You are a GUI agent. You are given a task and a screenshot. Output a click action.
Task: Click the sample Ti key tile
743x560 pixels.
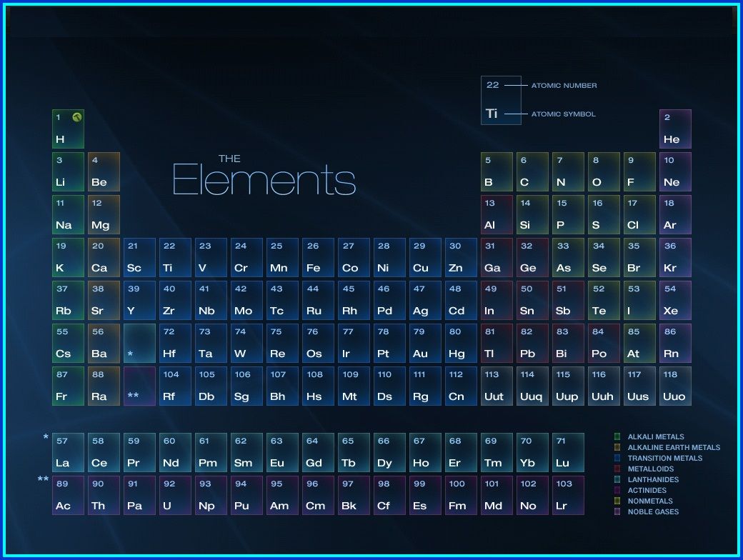point(500,100)
